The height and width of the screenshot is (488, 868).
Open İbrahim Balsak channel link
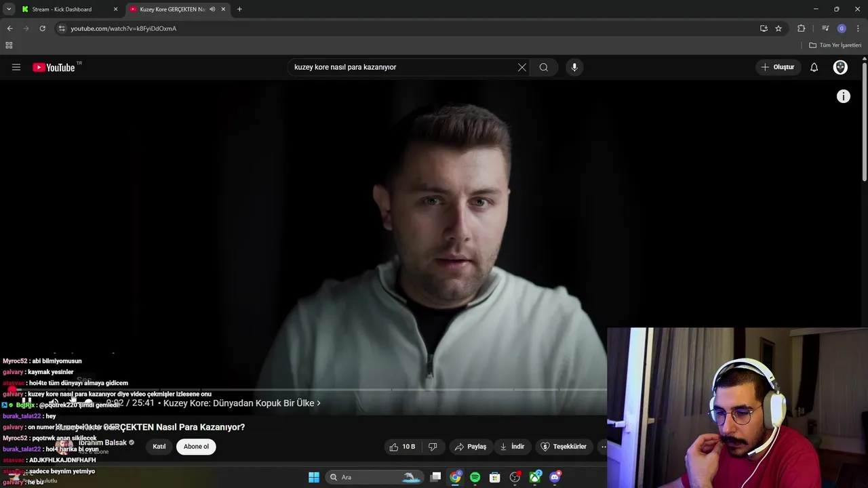coord(102,443)
